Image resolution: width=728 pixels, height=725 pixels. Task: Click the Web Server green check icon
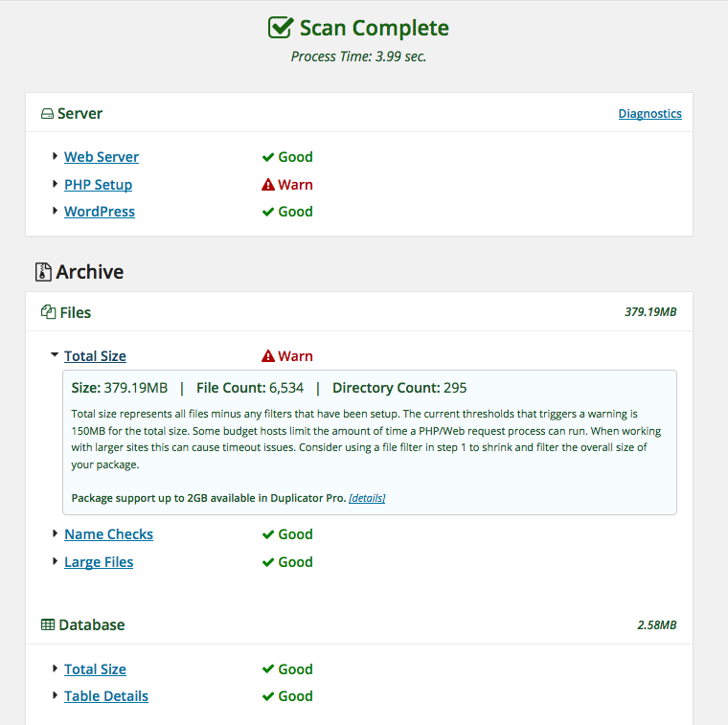[268, 157]
